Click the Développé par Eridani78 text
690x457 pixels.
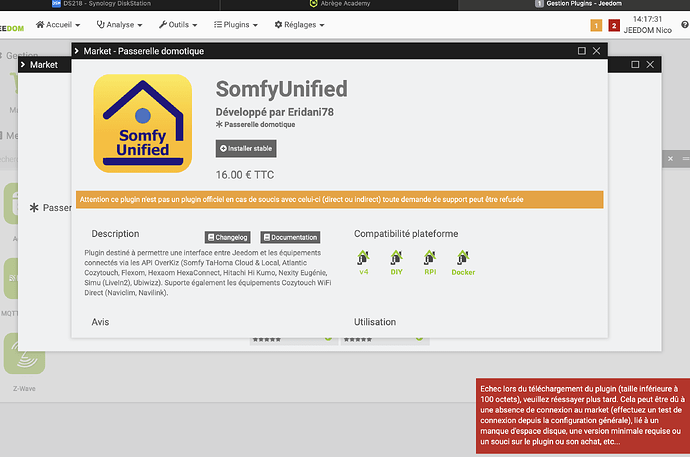(x=275, y=112)
